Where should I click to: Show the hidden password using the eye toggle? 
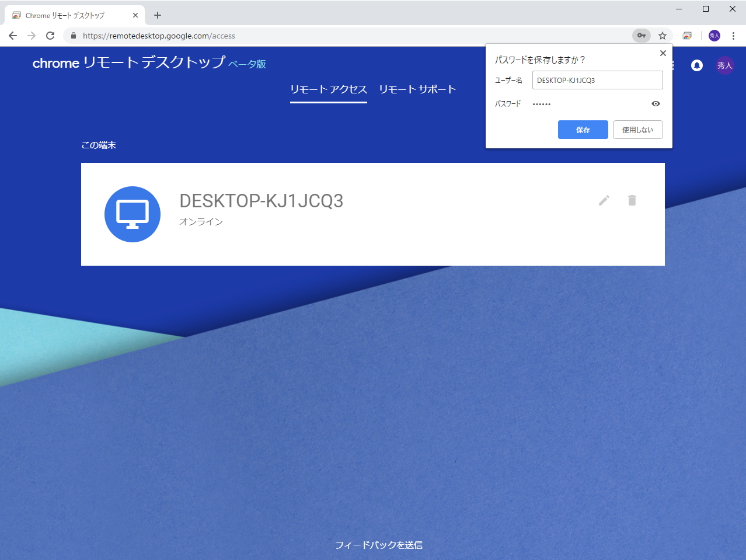tap(655, 103)
